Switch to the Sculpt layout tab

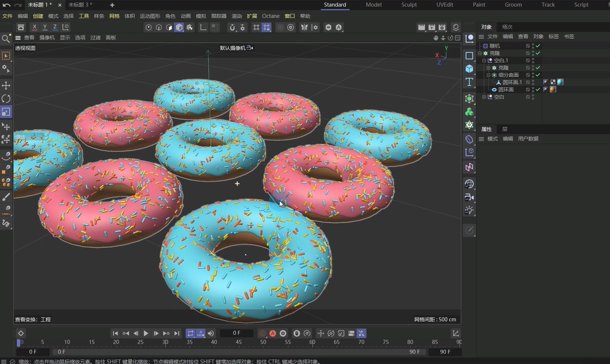409,5
